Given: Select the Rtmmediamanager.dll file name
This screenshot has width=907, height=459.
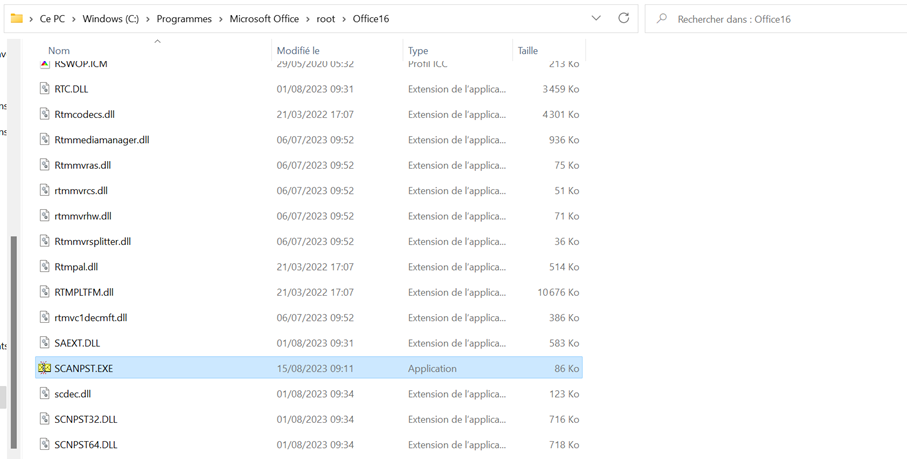Looking at the screenshot, I should click(x=102, y=140).
